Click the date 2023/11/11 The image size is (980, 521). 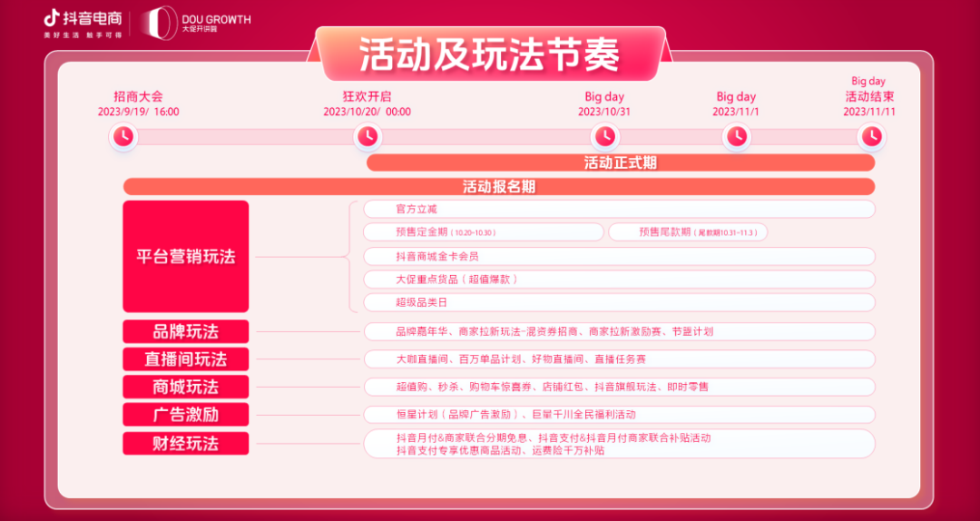[868, 112]
